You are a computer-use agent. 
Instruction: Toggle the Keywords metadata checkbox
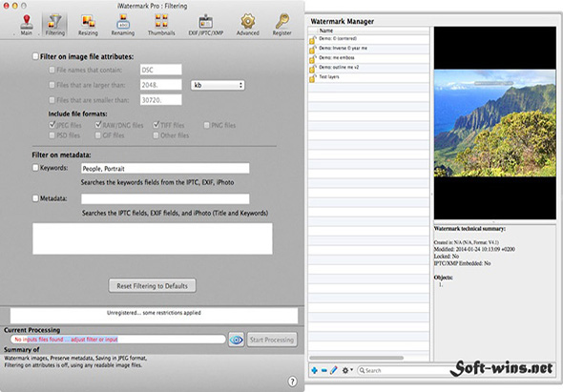[35, 168]
